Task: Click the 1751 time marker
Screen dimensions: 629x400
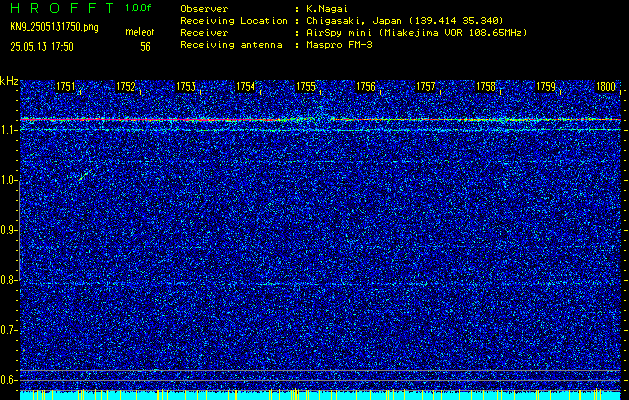Action: [x=65, y=86]
